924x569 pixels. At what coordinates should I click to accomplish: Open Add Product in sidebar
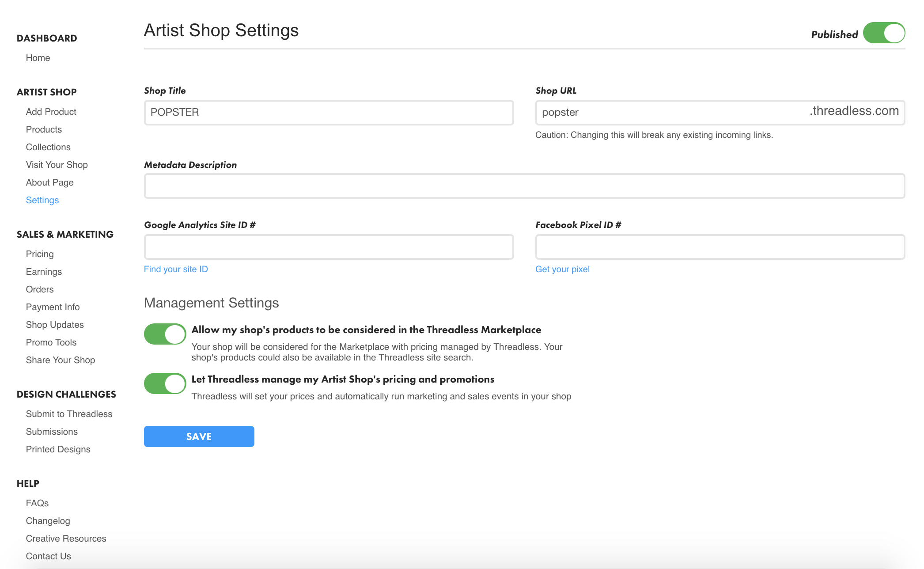(x=51, y=112)
